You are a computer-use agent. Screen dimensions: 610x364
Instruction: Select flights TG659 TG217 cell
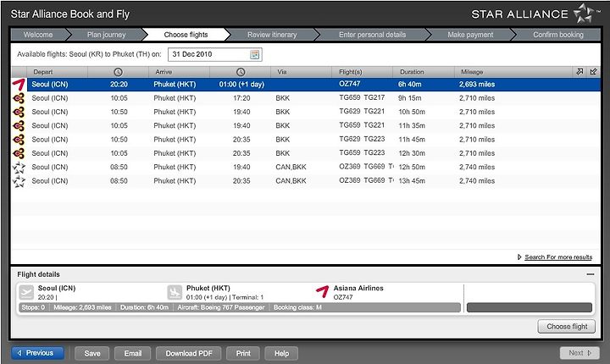[362, 97]
